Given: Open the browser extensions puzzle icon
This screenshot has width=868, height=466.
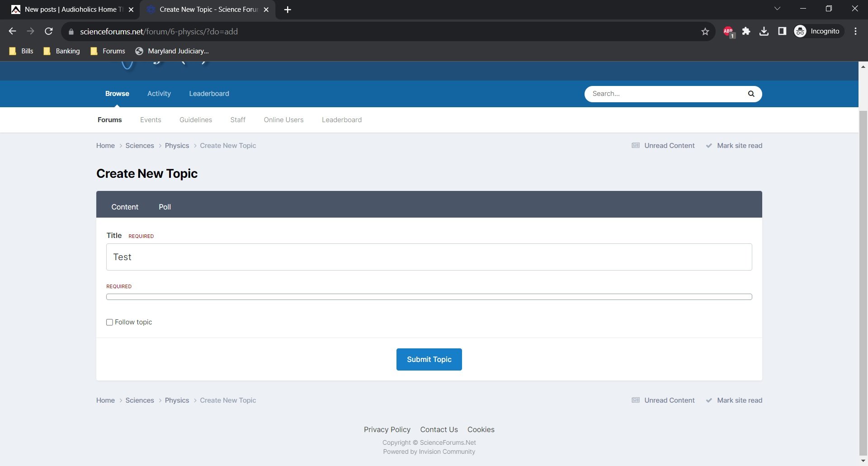Looking at the screenshot, I should 746,31.
